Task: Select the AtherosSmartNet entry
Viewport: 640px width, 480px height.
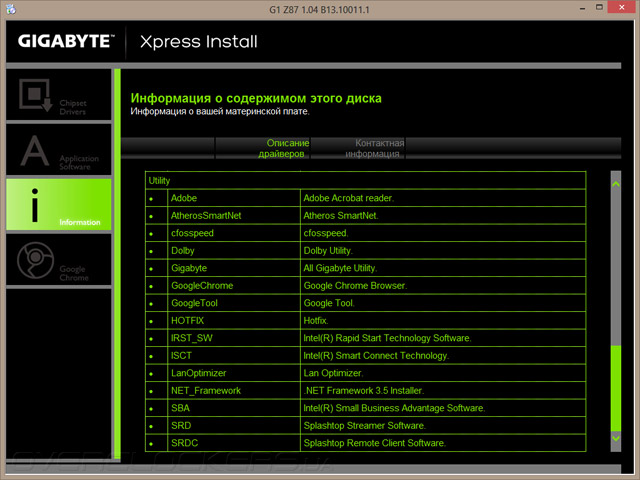Action: click(206, 216)
